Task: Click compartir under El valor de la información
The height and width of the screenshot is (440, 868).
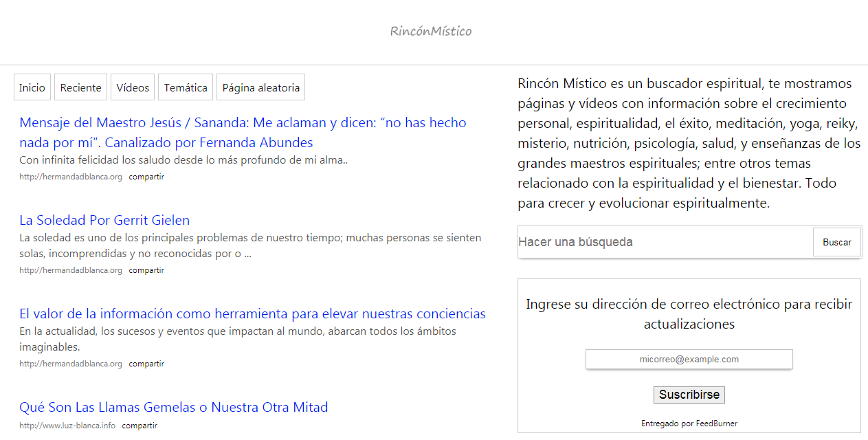Action: pyautogui.click(x=146, y=364)
